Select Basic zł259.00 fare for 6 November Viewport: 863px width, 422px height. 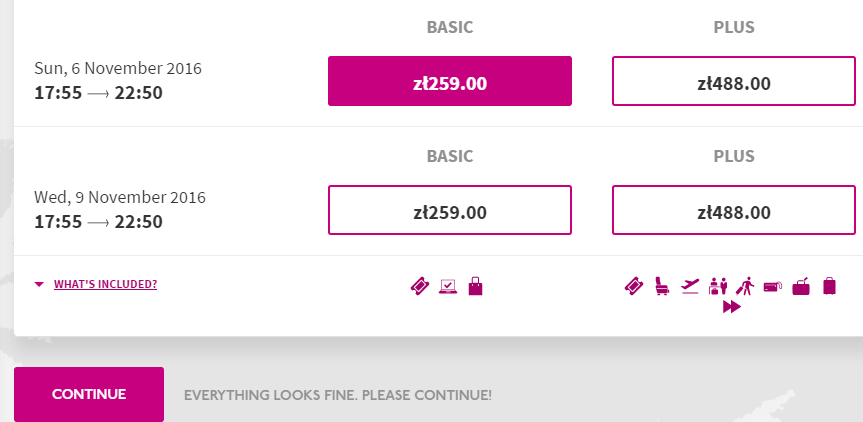450,81
